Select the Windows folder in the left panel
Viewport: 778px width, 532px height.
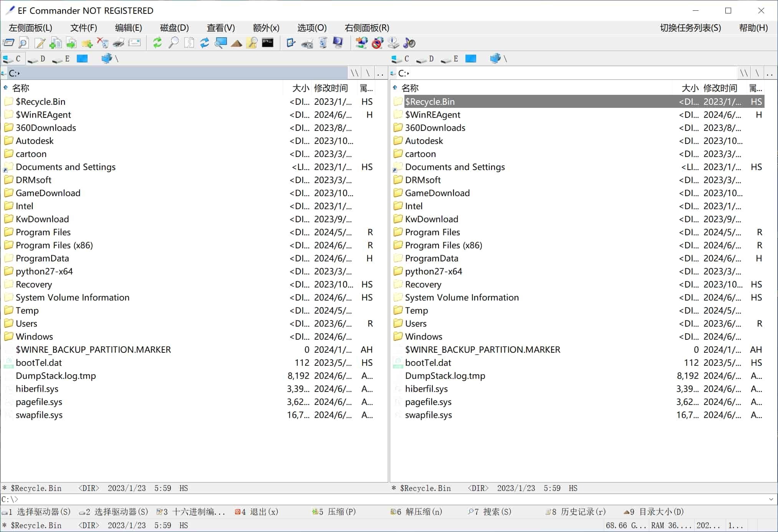coord(34,337)
